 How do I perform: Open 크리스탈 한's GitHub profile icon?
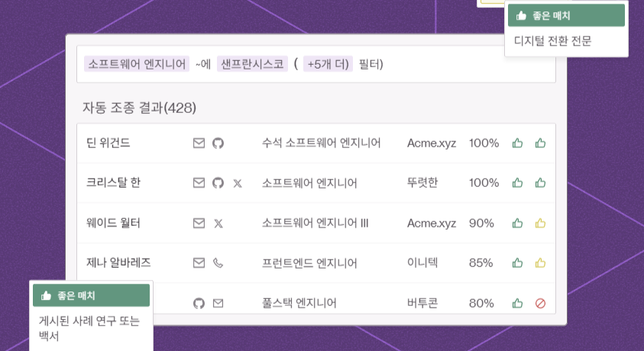click(218, 183)
